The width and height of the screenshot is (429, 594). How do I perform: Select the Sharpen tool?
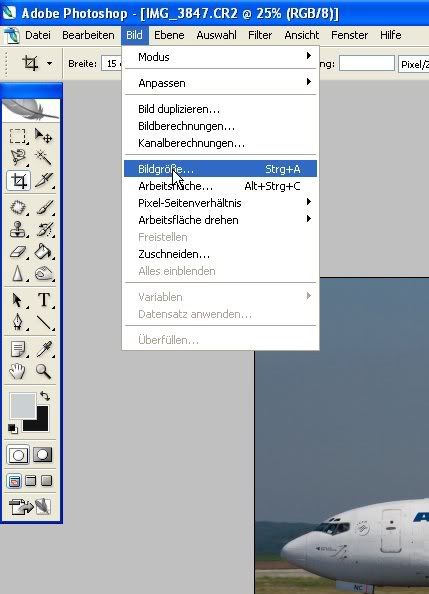click(17, 273)
